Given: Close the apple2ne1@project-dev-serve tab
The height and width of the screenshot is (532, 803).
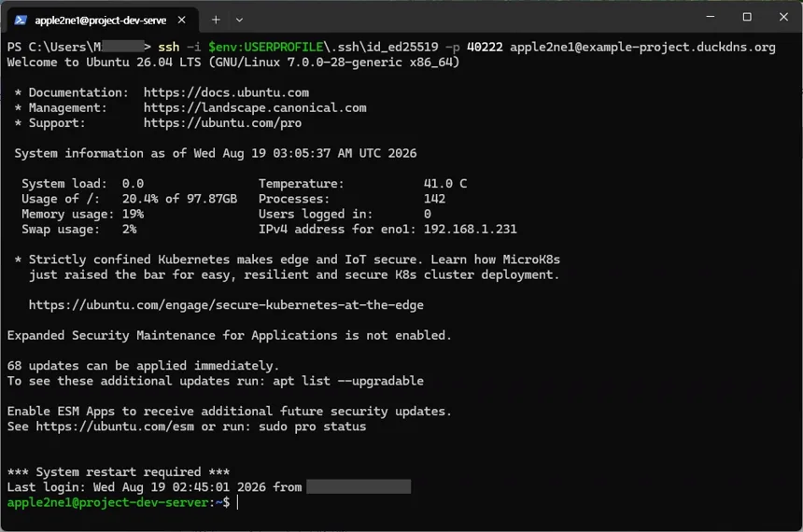Looking at the screenshot, I should [x=182, y=20].
